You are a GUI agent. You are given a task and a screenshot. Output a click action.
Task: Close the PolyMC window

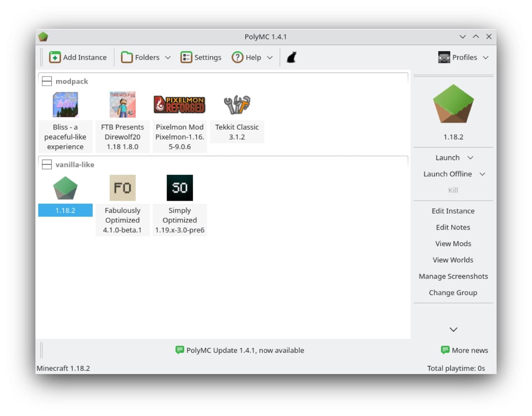pos(489,37)
